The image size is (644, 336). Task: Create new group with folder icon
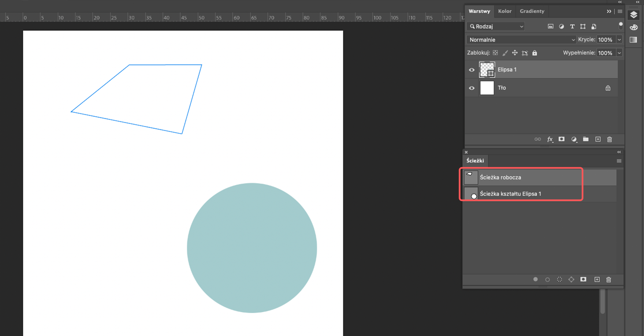(586, 139)
